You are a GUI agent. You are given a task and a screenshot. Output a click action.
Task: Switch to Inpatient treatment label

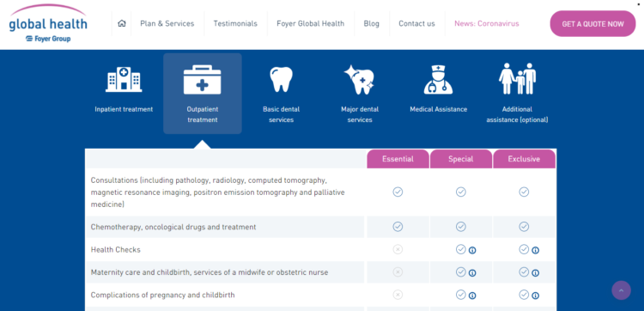pos(124,109)
